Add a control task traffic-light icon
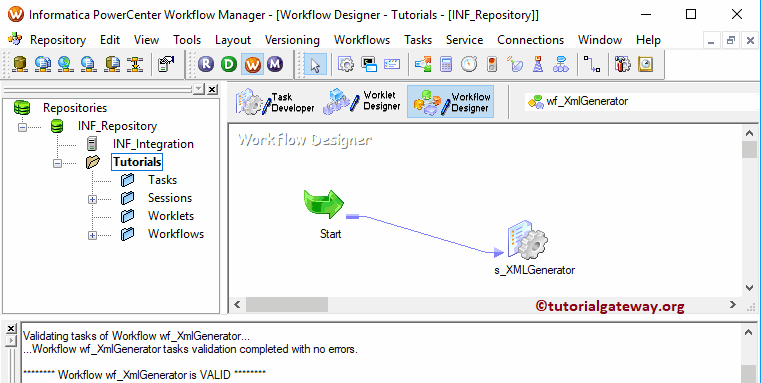The image size is (761, 383). pyautogui.click(x=492, y=65)
